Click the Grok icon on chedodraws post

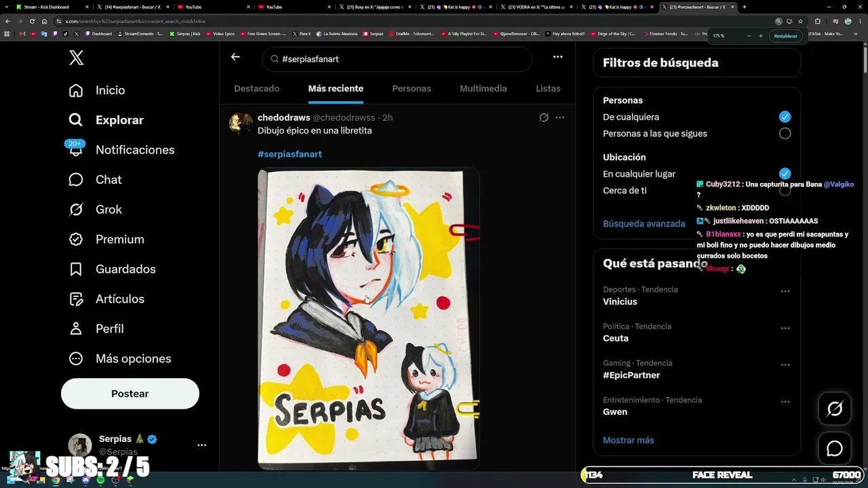(544, 117)
